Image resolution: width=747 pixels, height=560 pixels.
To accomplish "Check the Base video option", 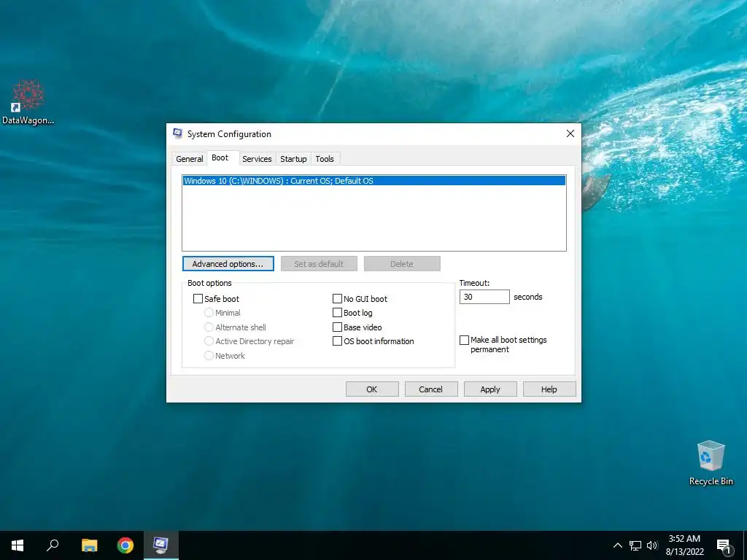I will [337, 327].
